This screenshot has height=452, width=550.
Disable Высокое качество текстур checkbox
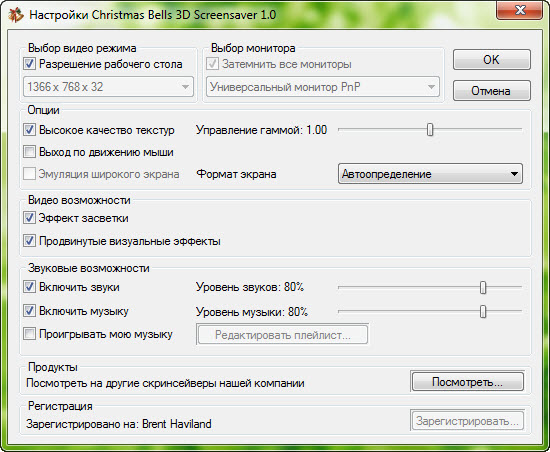pyautogui.click(x=29, y=130)
